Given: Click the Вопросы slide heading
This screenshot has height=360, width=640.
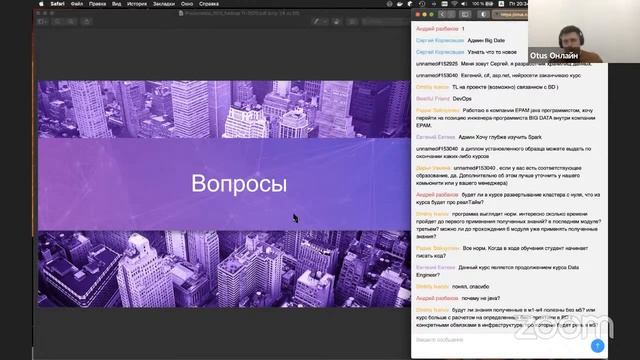Looking at the screenshot, I should click(239, 183).
